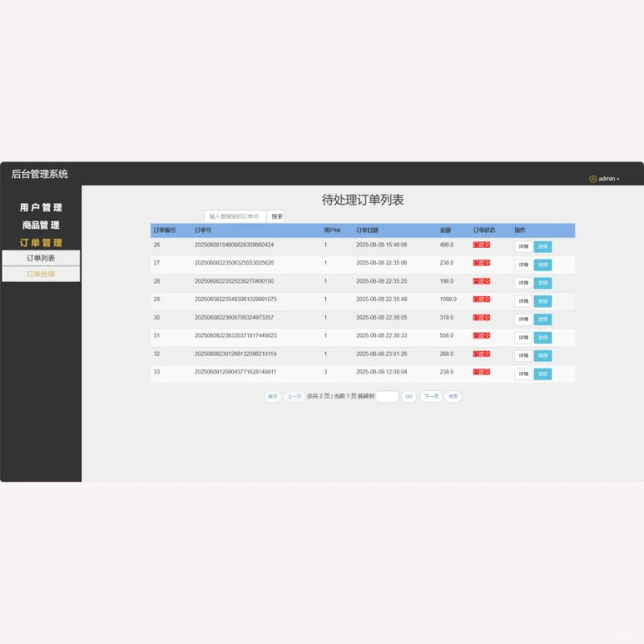
Task: Expand the 用户管理 sidebar section
Action: 40,207
